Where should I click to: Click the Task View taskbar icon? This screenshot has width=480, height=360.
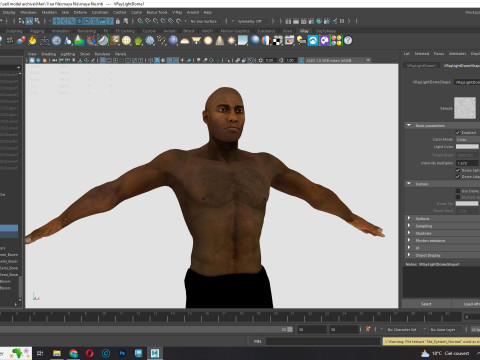40,353
